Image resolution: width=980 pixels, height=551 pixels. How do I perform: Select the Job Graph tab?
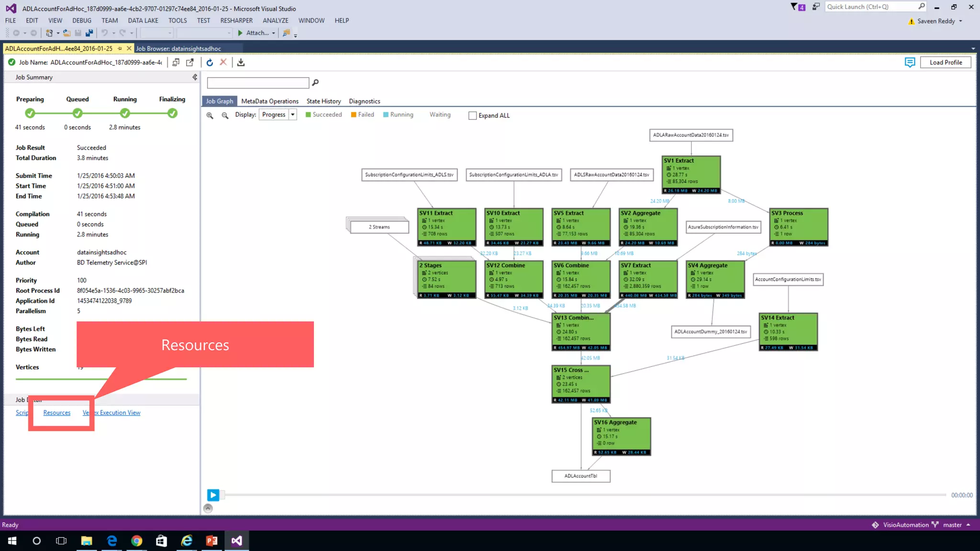coord(220,101)
